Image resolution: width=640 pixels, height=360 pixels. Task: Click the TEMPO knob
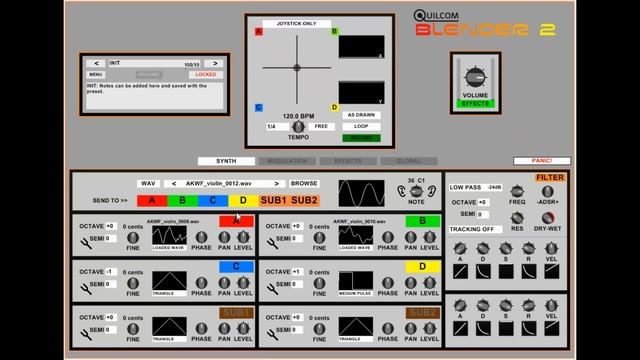point(298,127)
